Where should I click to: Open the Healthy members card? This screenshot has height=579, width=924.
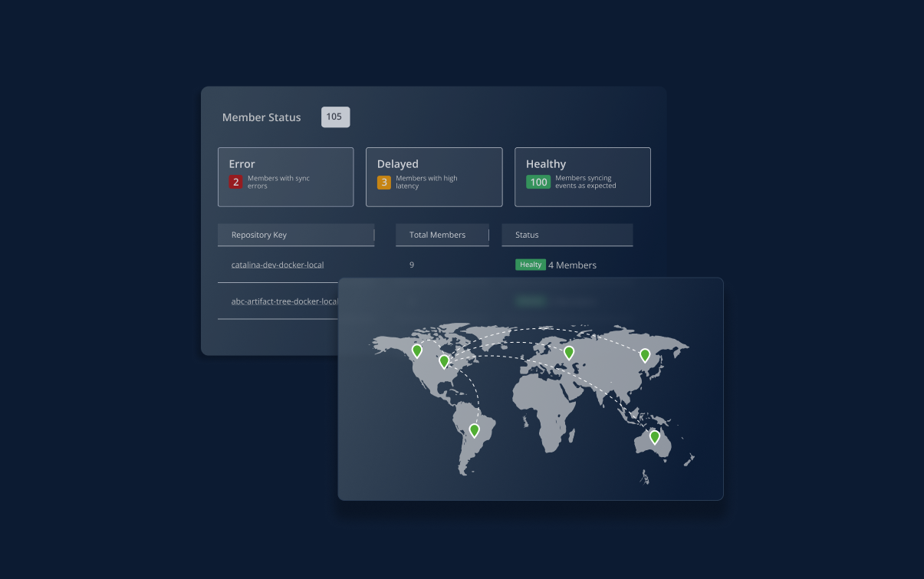click(x=582, y=176)
